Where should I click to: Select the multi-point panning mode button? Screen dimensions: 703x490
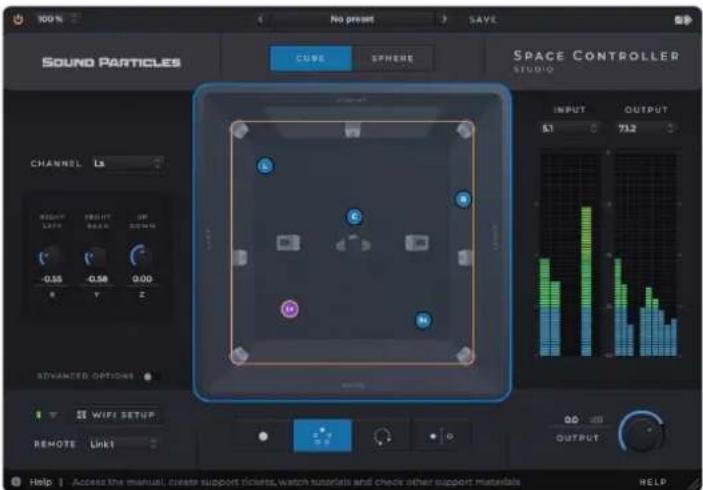click(322, 436)
